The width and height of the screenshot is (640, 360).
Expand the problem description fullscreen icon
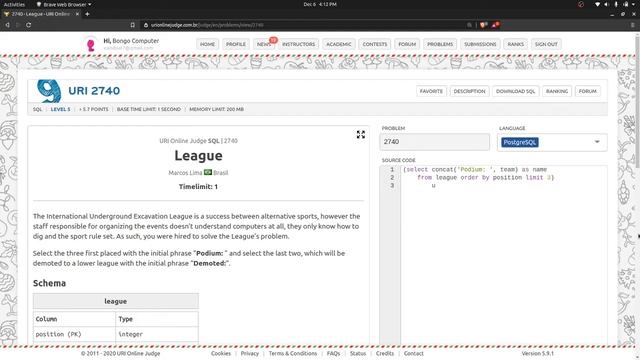361,135
